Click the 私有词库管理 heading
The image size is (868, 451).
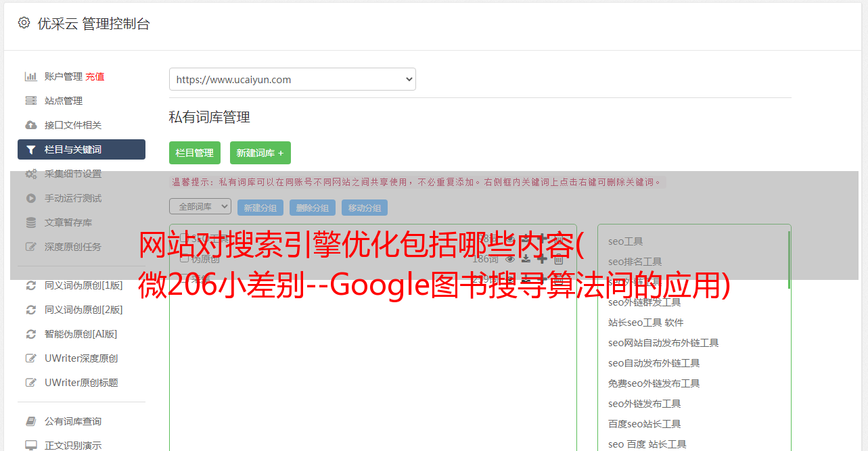click(210, 117)
